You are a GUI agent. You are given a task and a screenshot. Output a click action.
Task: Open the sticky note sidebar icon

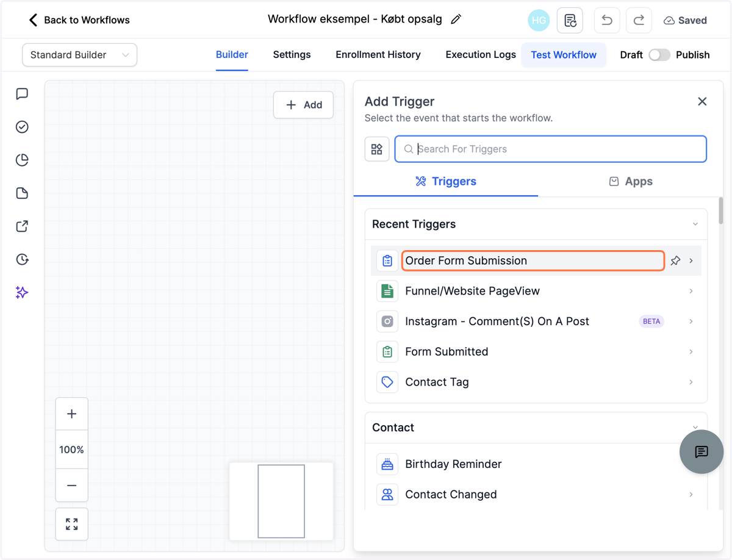pos(22,193)
